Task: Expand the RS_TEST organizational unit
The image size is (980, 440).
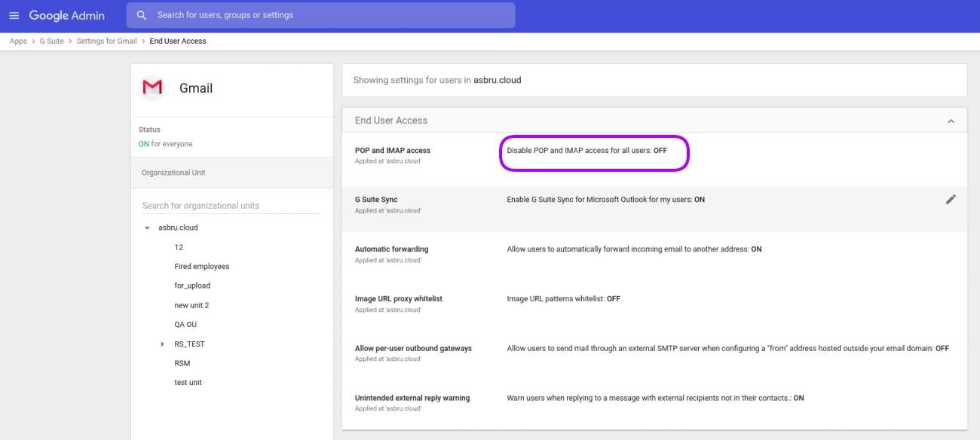Action: click(163, 344)
